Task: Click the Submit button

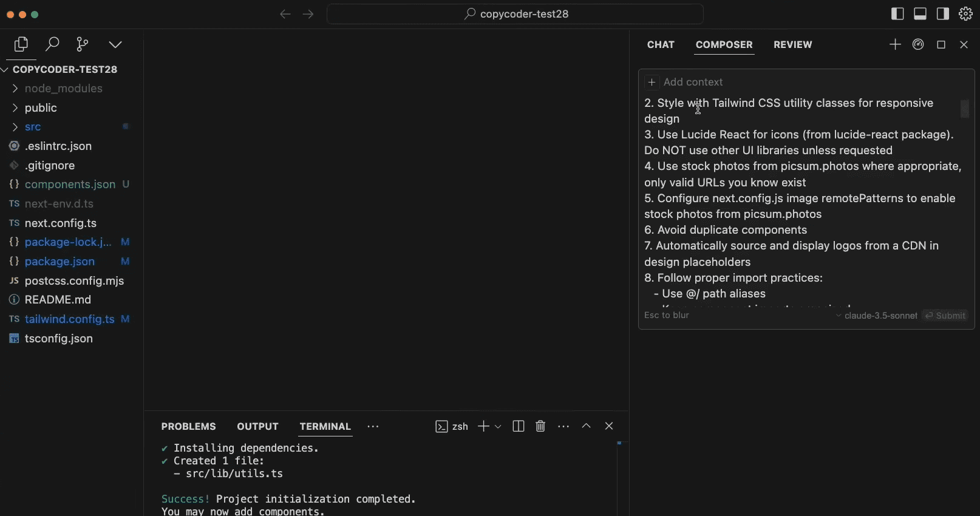Action: point(945,316)
